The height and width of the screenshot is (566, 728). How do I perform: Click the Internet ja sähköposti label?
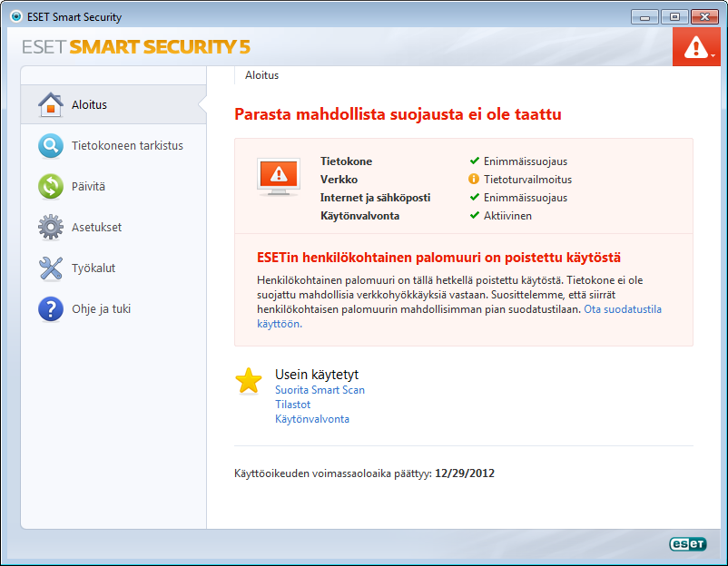click(x=375, y=198)
